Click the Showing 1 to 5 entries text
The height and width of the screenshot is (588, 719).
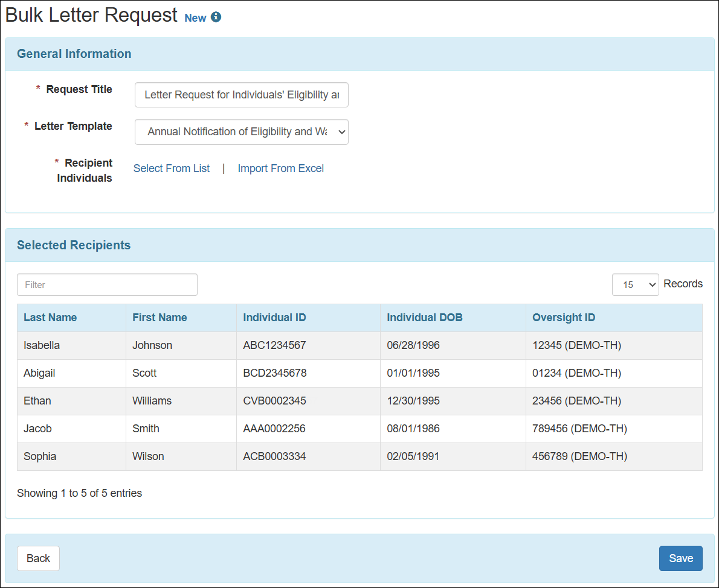coord(79,493)
